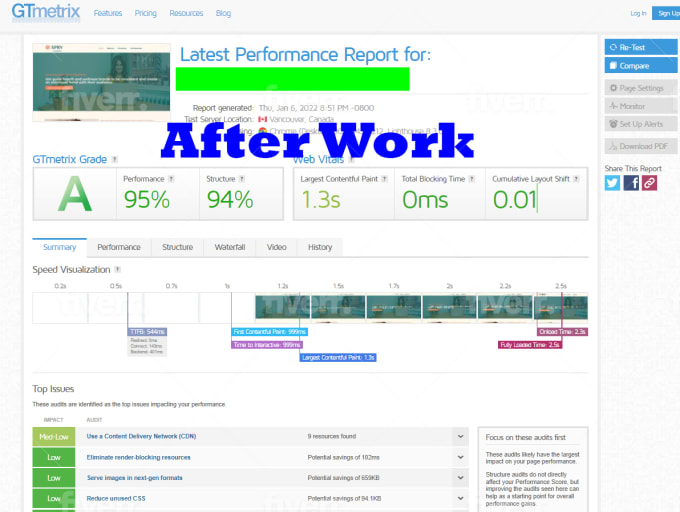Click the Largest Contentful Paint 1.3s marker
The width and height of the screenshot is (680, 512).
click(x=338, y=357)
